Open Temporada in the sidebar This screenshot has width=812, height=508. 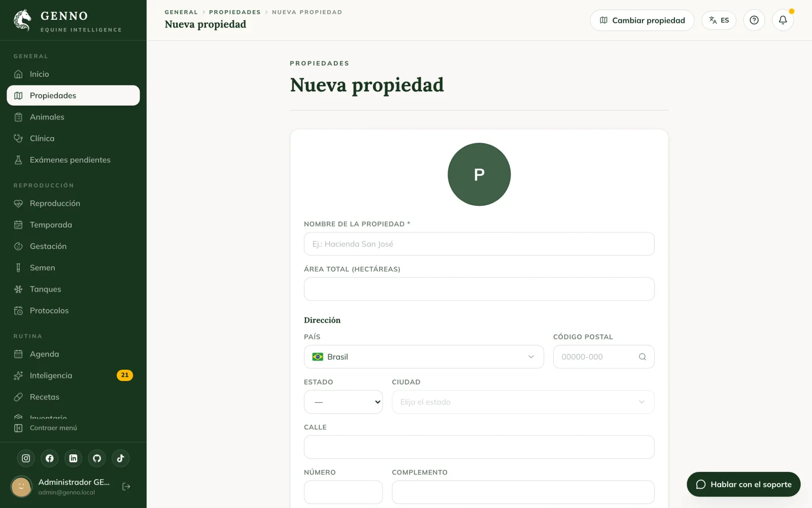pos(73,225)
